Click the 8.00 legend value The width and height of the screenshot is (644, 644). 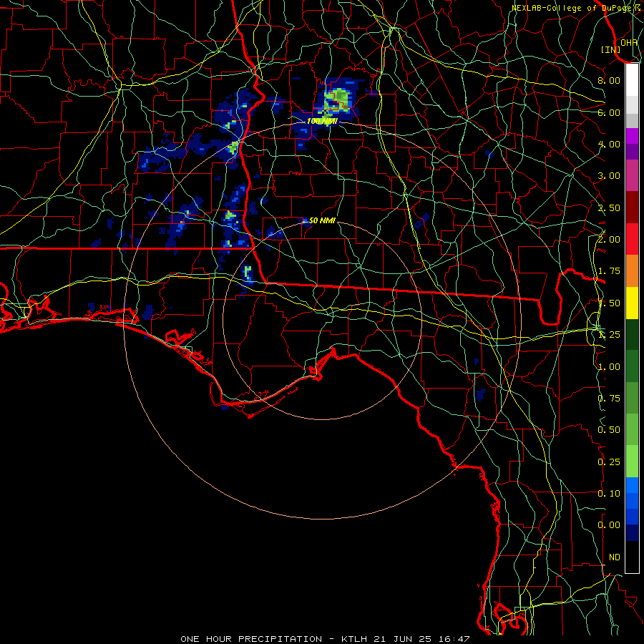(609, 80)
